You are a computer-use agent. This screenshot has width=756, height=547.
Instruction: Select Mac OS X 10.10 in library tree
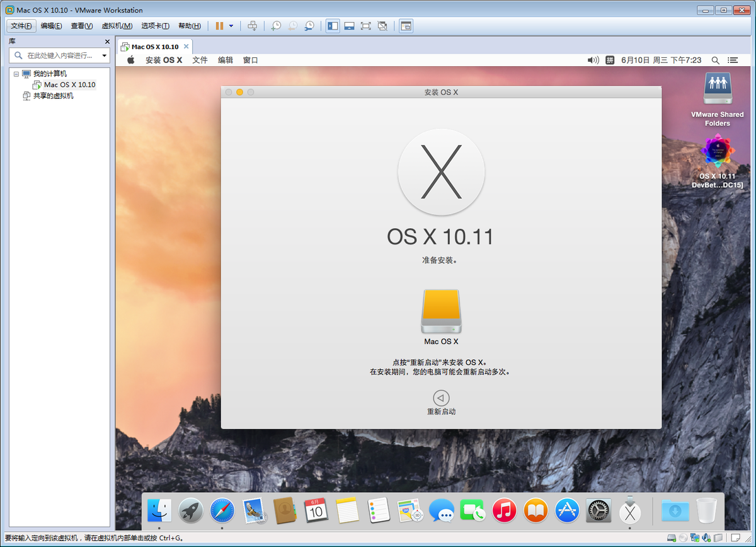pos(64,84)
